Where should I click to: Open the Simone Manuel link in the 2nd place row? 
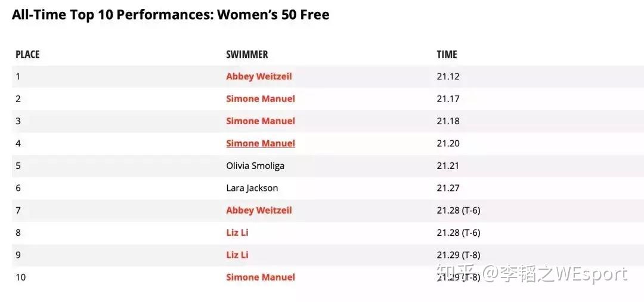pos(261,98)
